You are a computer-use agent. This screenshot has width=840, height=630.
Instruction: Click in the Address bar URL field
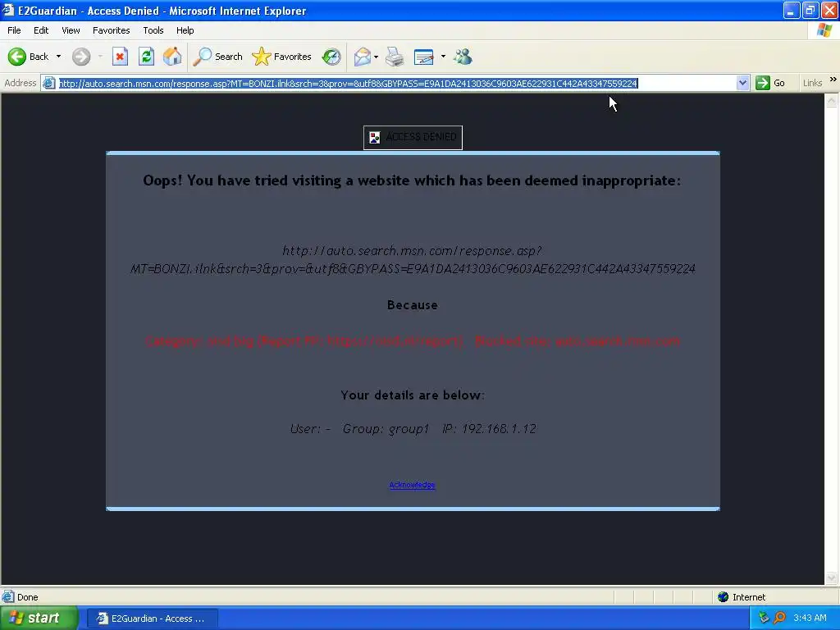[x=396, y=83]
